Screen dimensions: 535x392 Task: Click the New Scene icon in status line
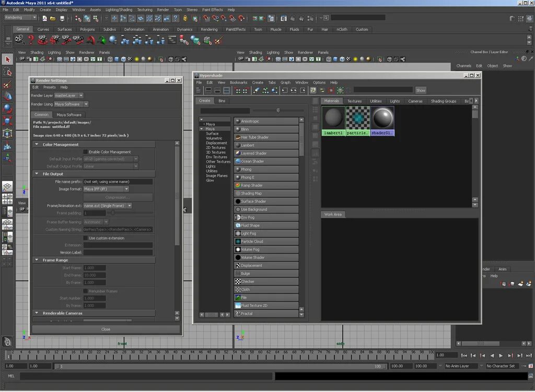pyautogui.click(x=45, y=18)
